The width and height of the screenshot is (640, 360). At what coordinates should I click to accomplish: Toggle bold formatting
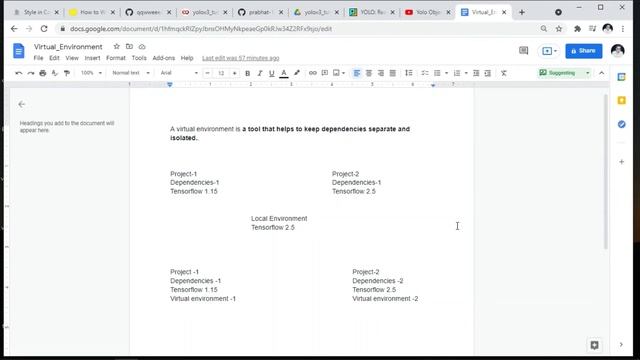point(247,73)
